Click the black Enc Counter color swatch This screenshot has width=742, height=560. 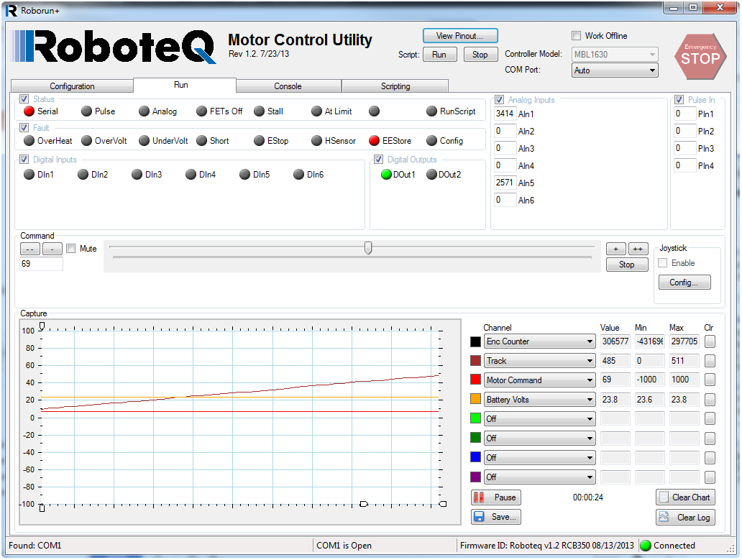[x=475, y=341]
